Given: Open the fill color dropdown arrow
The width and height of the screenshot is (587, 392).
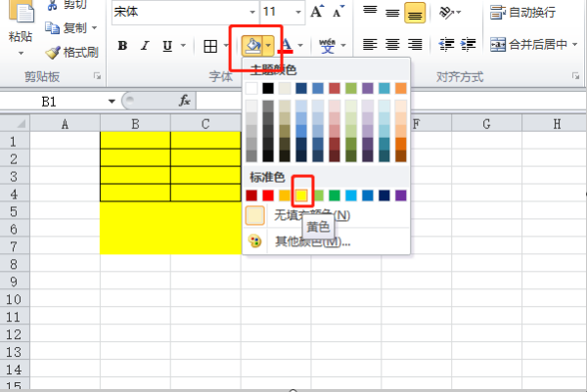Looking at the screenshot, I should [268, 46].
